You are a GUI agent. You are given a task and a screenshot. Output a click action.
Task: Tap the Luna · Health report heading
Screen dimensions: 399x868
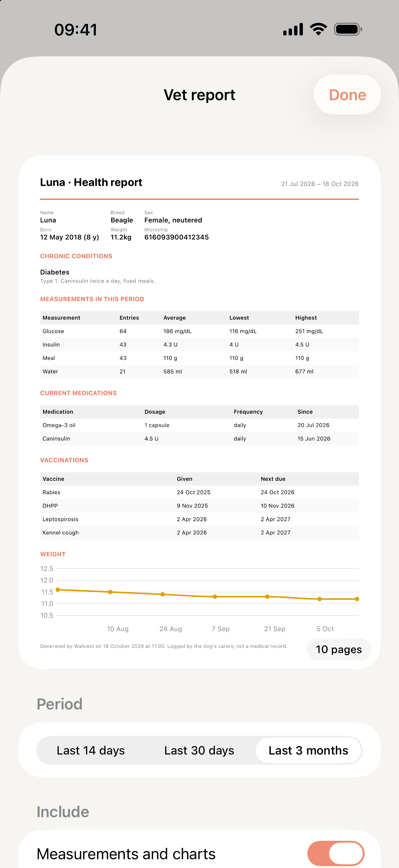click(91, 182)
